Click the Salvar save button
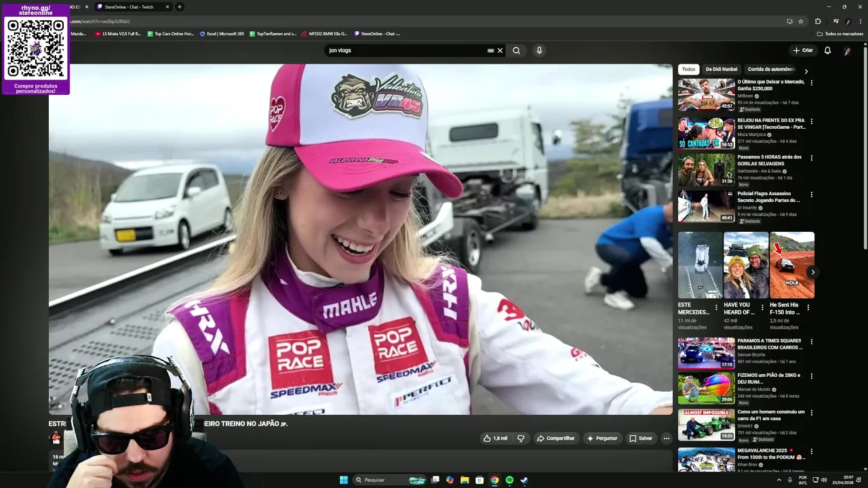Screen dimensions: 868x488 pos(640,439)
